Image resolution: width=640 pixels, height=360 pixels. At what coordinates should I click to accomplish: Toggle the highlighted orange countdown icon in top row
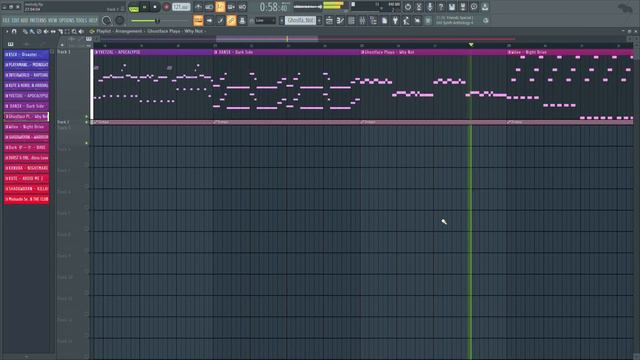220,7
